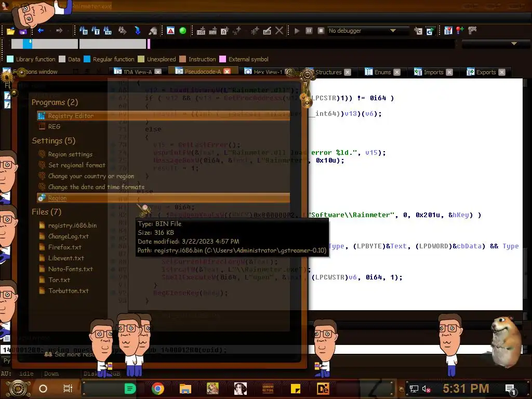Open Libevent.txt file result
The width and height of the screenshot is (532, 399).
66,258
